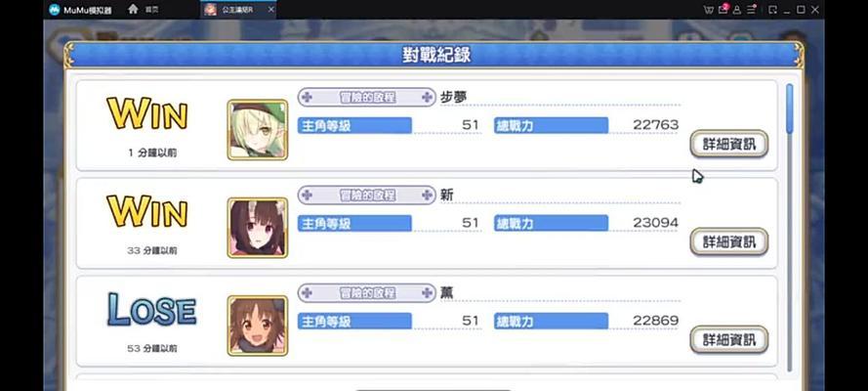Select the dark-haired character avatar of 新
Image resolution: width=868 pixels, height=391 pixels.
coord(258,228)
